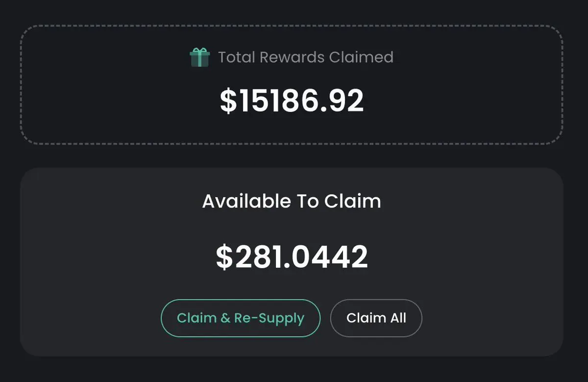Click the dollar sign before 281.0442
The height and width of the screenshot is (382, 588).
click(x=224, y=257)
